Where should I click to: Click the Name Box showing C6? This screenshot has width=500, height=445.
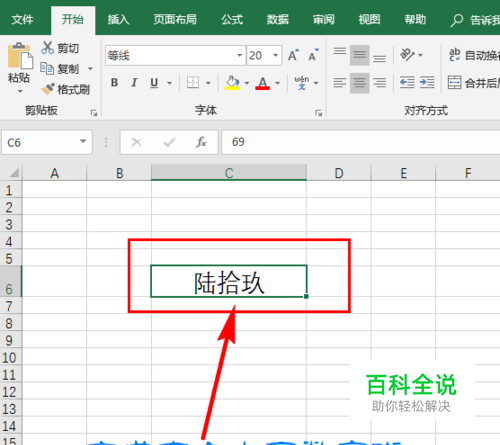47,142
